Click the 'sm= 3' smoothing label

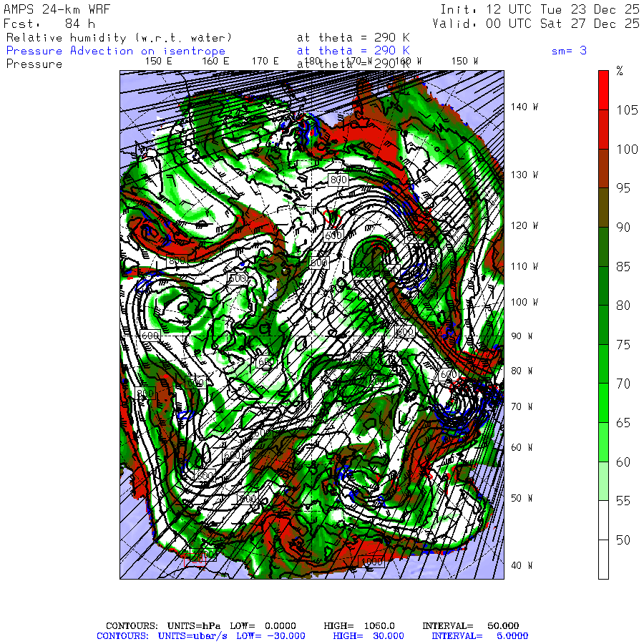tap(569, 51)
